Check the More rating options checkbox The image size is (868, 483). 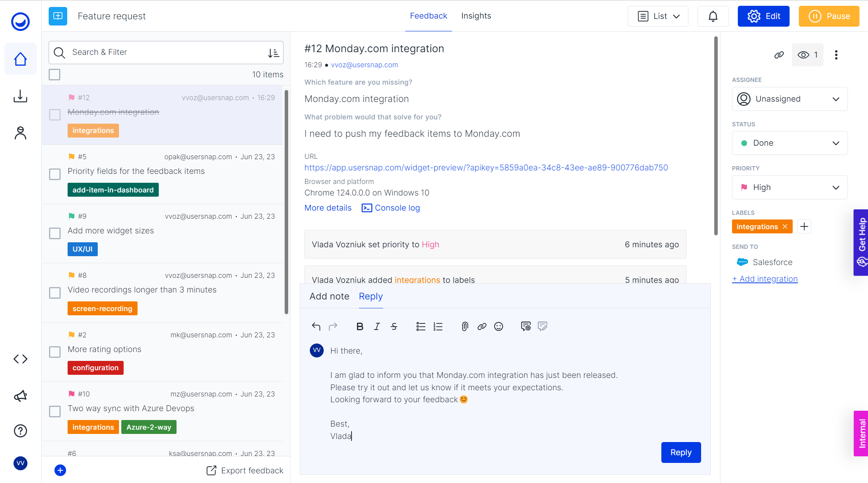tap(55, 352)
